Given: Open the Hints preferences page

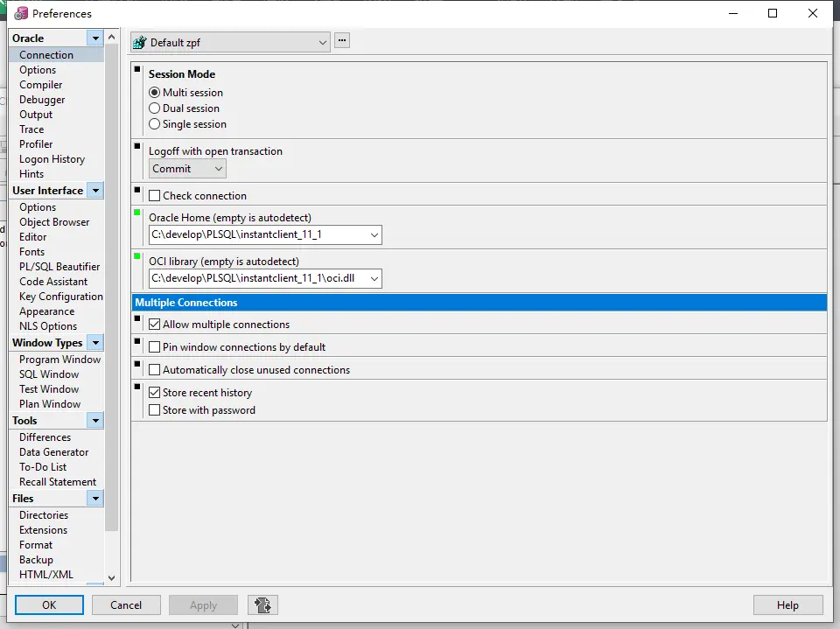Looking at the screenshot, I should (31, 174).
